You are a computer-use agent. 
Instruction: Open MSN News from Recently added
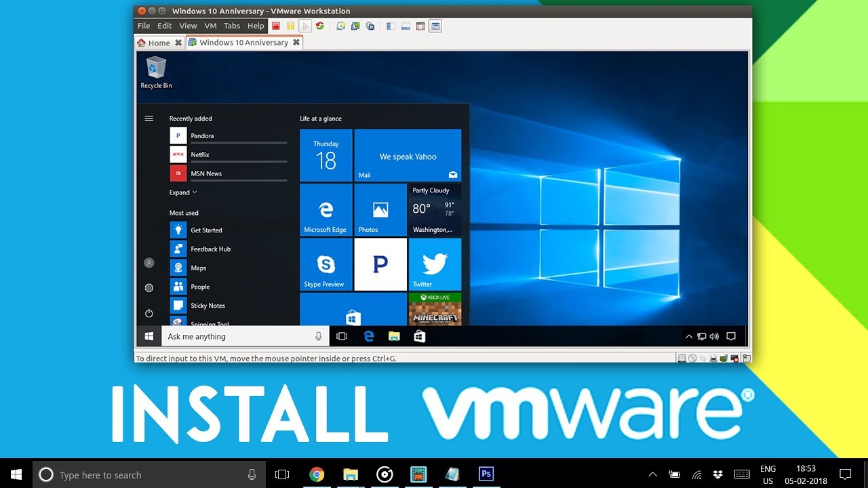229,174
